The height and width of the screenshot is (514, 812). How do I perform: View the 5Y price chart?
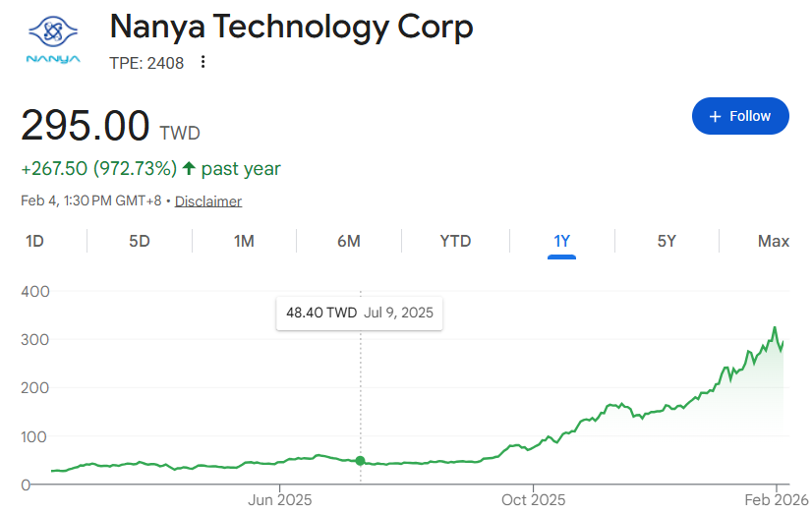click(x=667, y=241)
